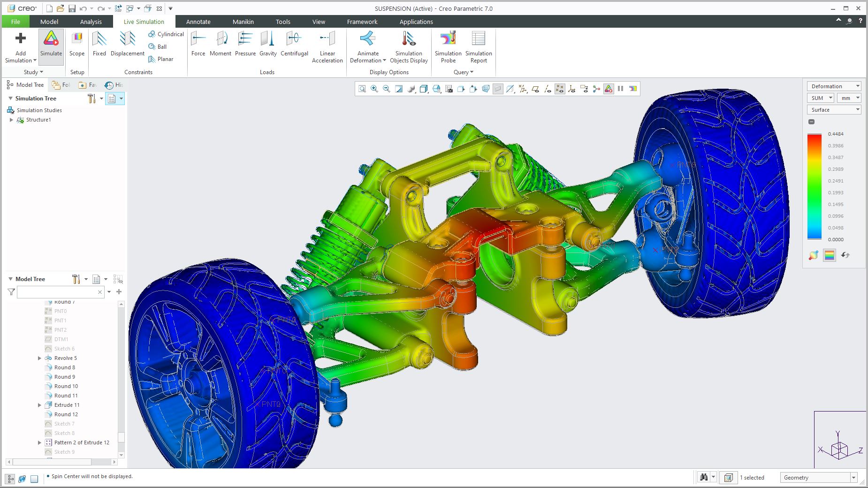
Task: Click Refit in the graphics toolbar
Action: [x=362, y=89]
